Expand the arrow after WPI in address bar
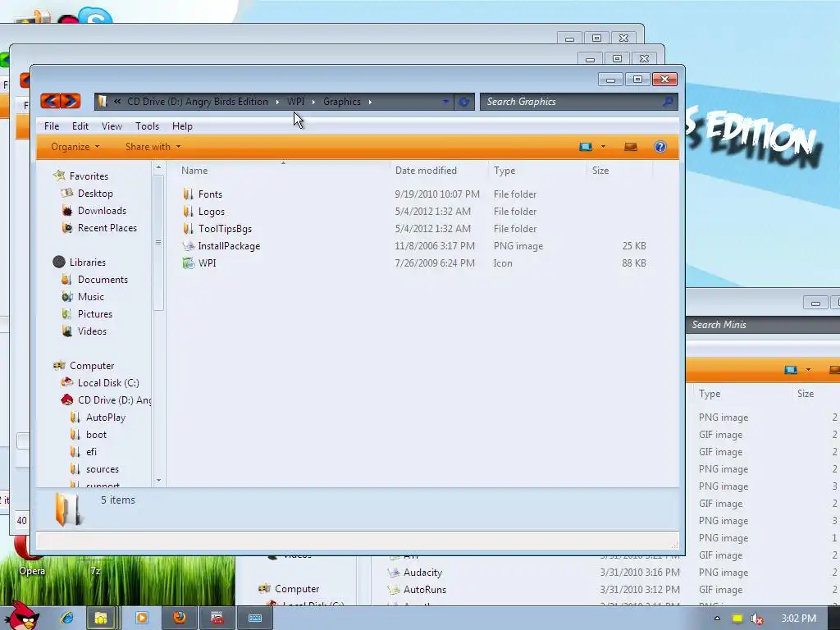Image resolution: width=840 pixels, height=630 pixels. [x=313, y=102]
